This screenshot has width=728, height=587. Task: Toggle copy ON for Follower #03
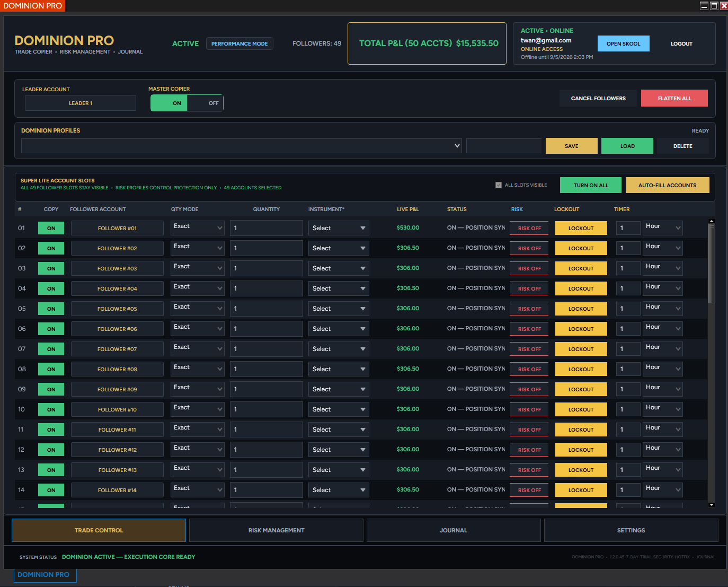(51, 268)
